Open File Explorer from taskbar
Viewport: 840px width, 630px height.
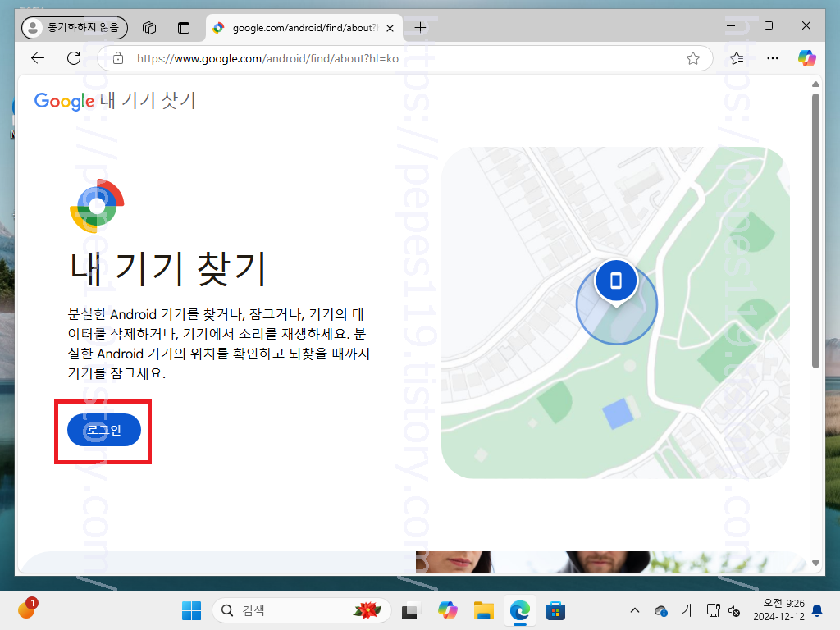click(484, 610)
